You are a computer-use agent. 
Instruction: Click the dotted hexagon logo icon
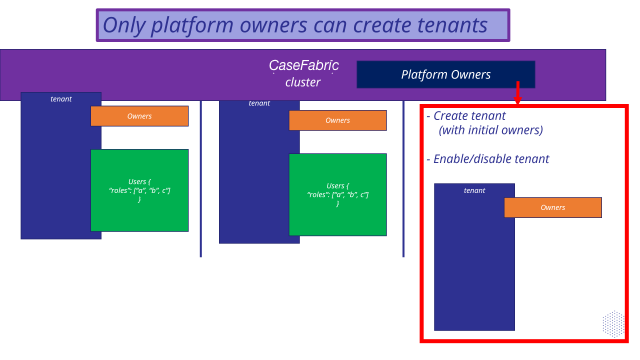(x=613, y=324)
